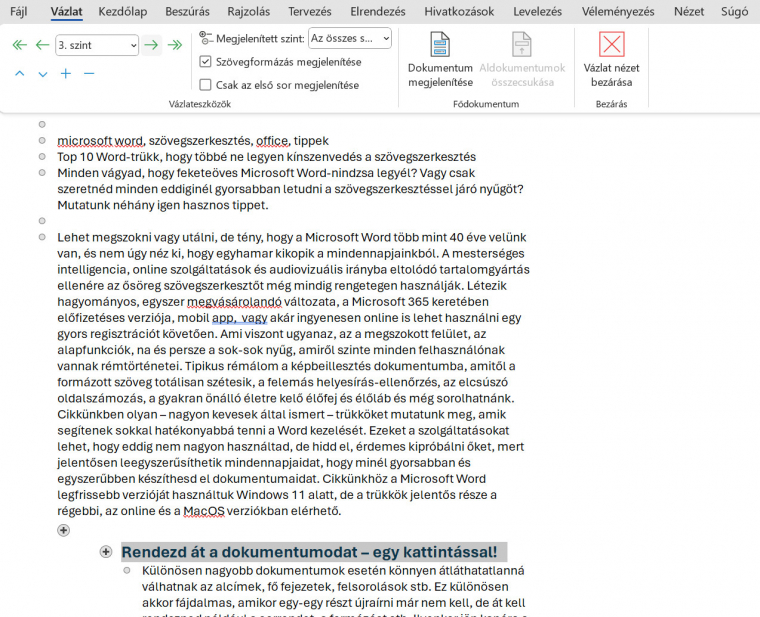Switch to the Elrendezés tab

click(x=378, y=11)
